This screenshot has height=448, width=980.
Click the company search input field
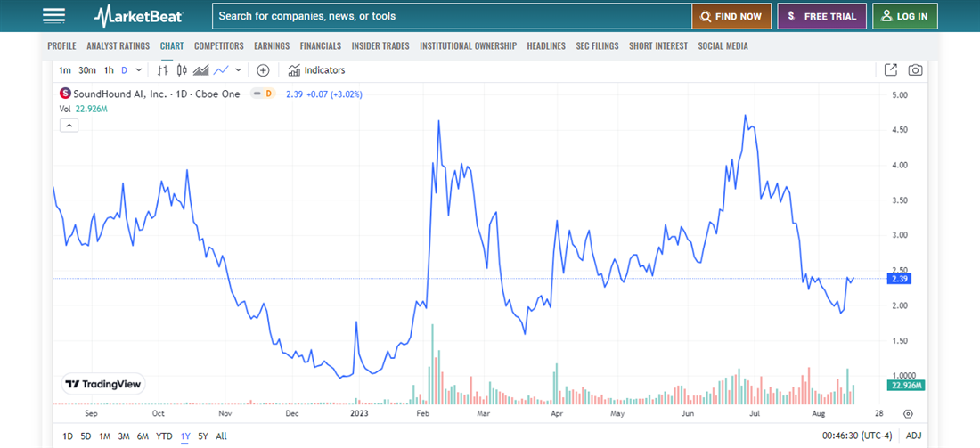point(452,16)
